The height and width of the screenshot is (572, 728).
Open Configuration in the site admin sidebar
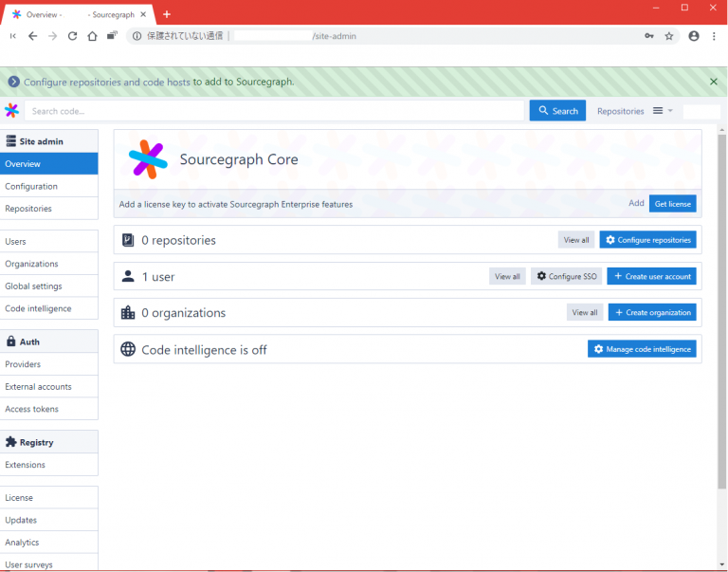[31, 186]
